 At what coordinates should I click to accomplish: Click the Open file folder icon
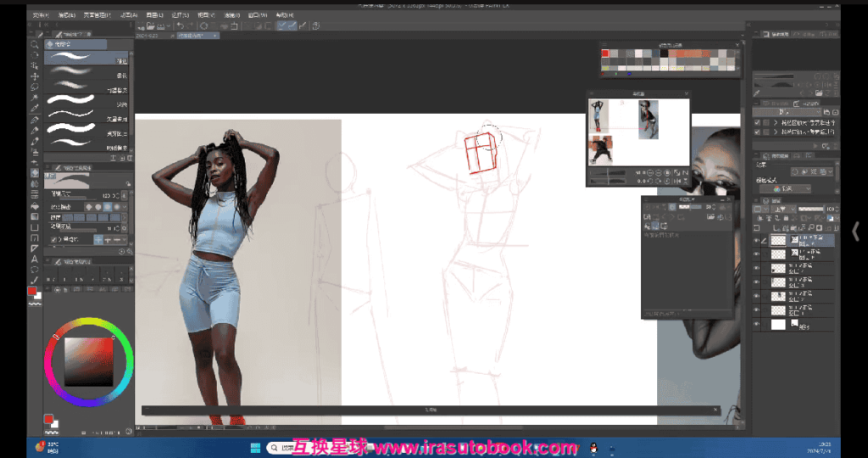tap(151, 26)
